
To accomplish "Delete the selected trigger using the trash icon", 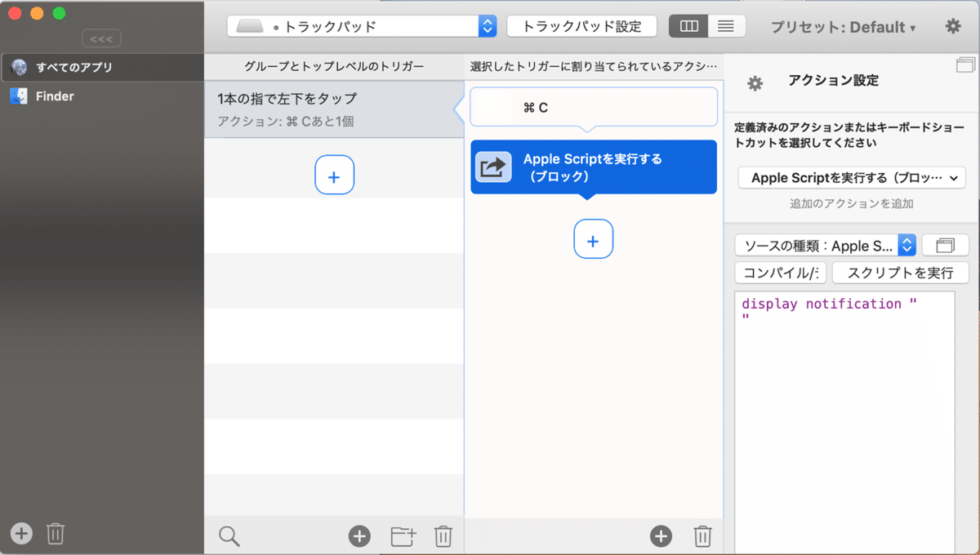I will (443, 536).
